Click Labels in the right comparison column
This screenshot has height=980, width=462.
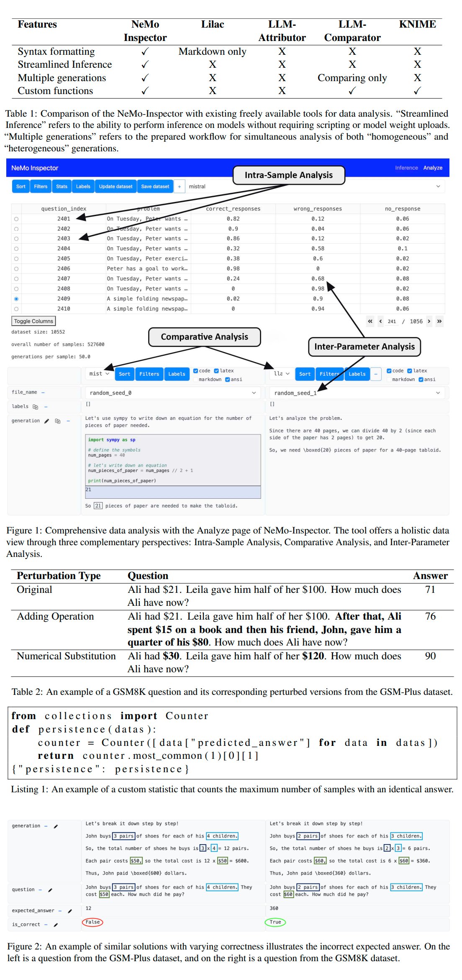357,374
